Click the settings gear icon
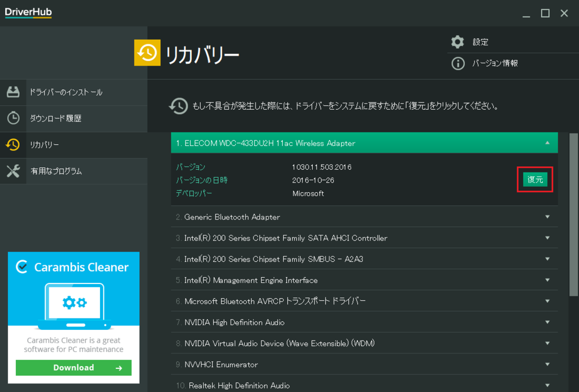 [457, 41]
